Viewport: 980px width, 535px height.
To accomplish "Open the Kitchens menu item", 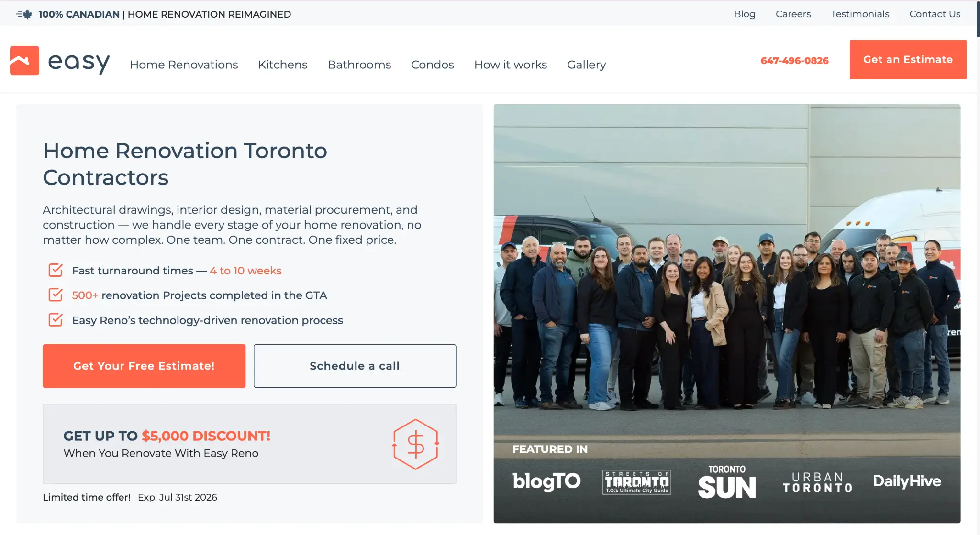I will click(x=283, y=65).
